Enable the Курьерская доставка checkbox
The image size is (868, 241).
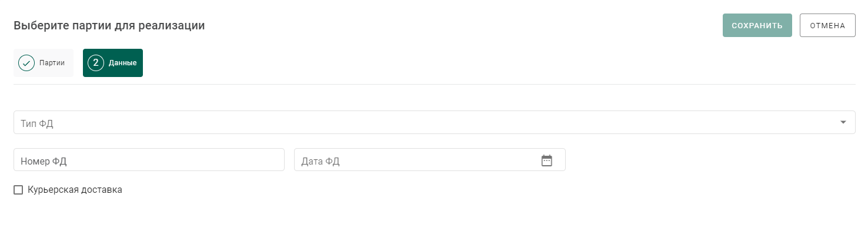(18, 190)
